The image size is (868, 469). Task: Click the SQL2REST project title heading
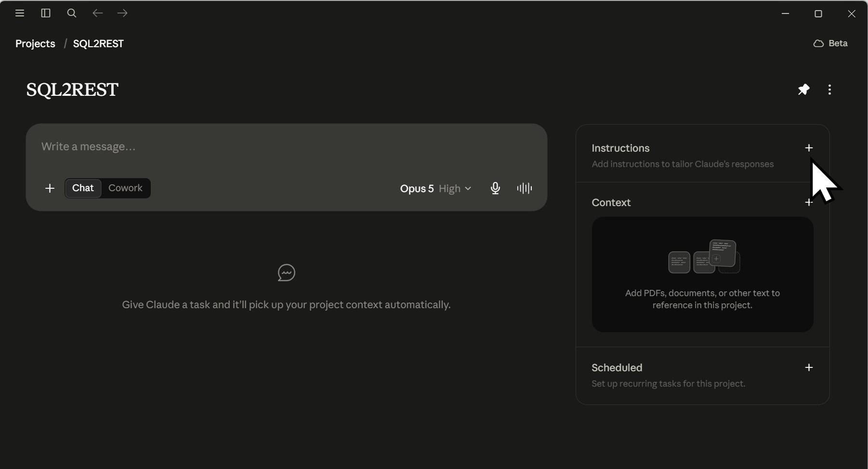tap(72, 90)
